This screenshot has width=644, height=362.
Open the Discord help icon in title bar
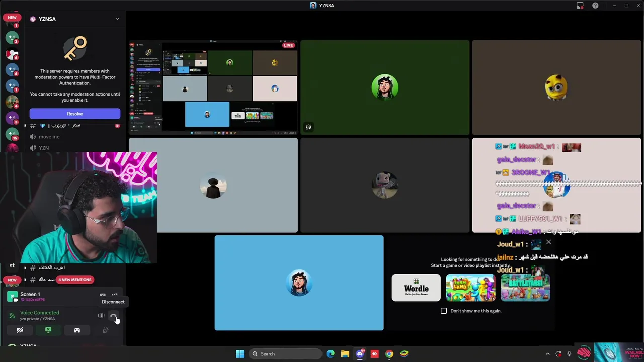click(x=595, y=6)
